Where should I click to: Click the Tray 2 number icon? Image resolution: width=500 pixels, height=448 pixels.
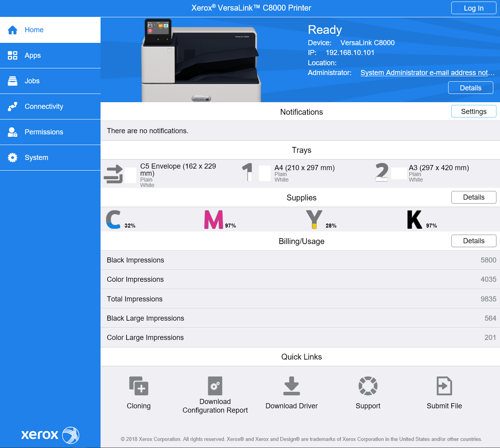(x=382, y=172)
